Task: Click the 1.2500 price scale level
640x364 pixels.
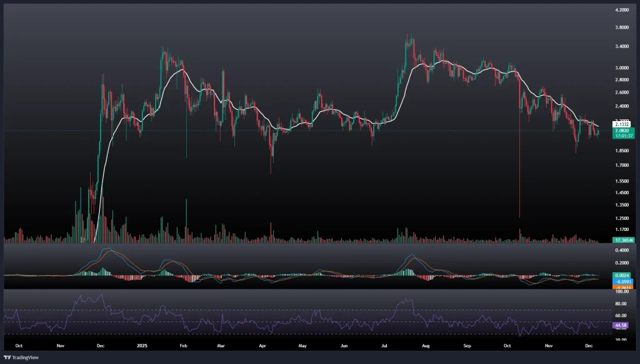Action: (x=622, y=219)
